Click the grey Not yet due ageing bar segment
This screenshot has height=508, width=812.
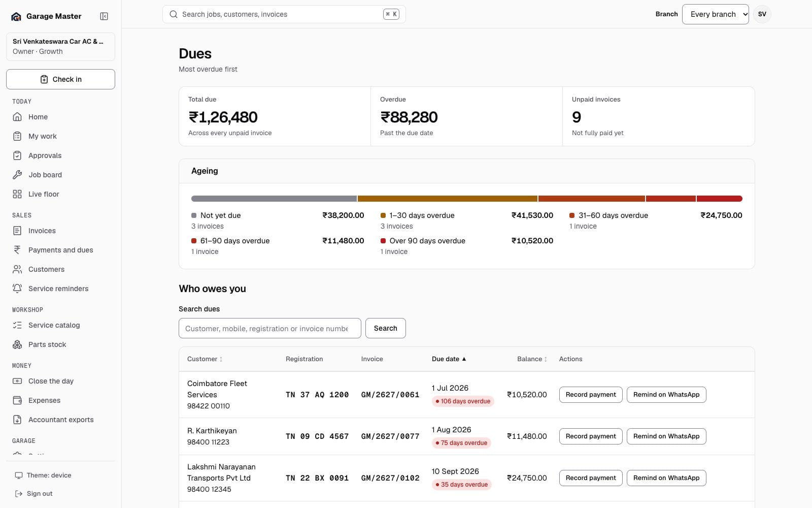274,199
